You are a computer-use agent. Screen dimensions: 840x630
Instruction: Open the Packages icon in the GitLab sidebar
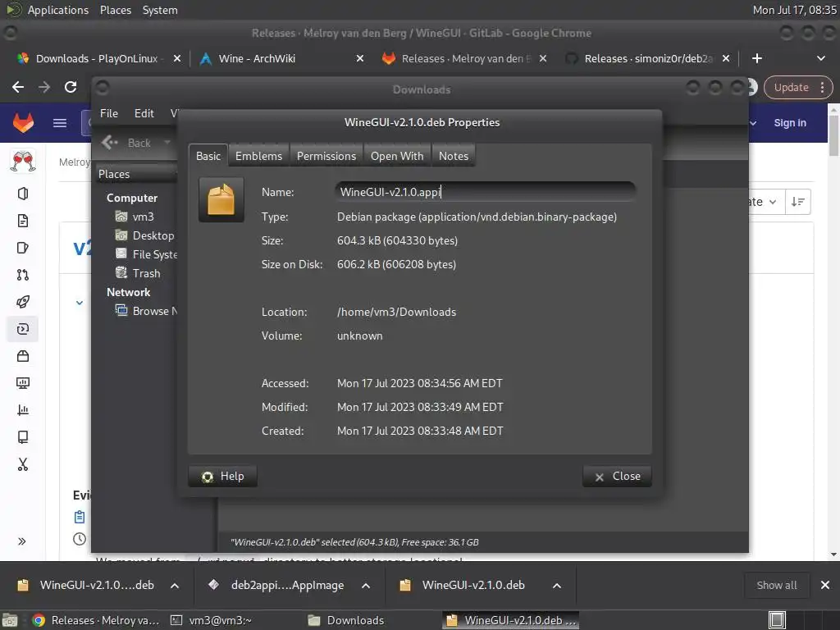pos(22,356)
